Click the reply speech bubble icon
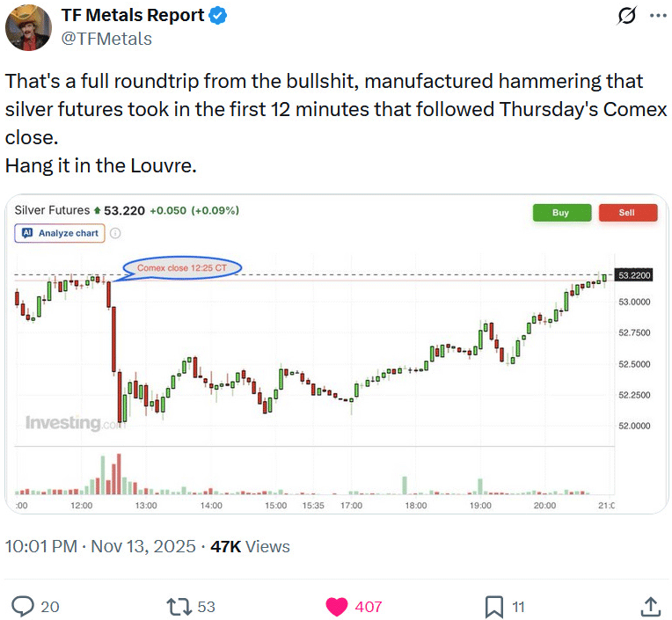 (x=25, y=606)
